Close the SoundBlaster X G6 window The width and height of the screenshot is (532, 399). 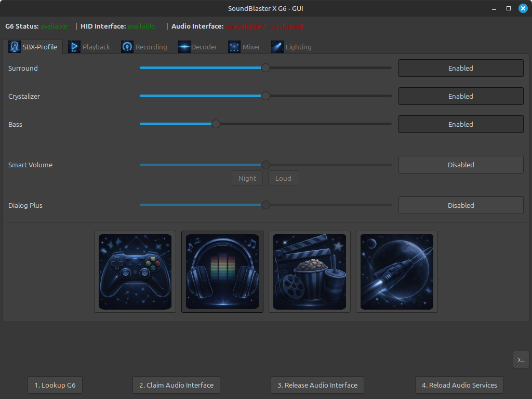pyautogui.click(x=523, y=8)
